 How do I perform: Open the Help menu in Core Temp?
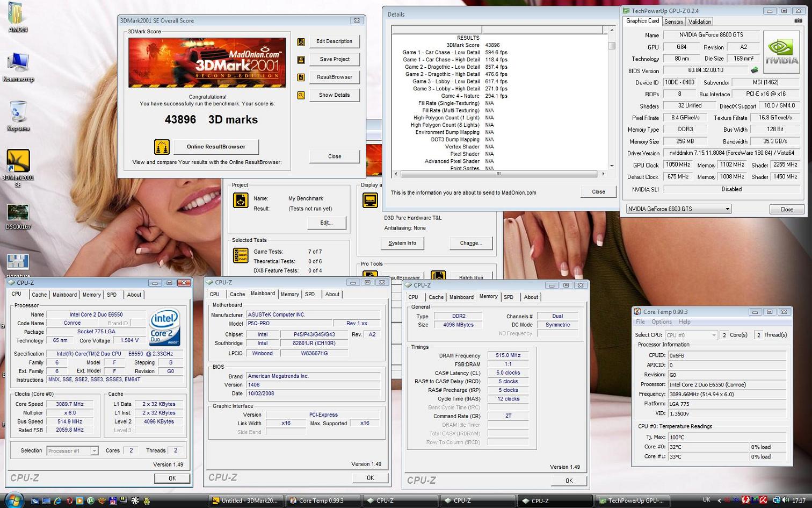pos(684,322)
